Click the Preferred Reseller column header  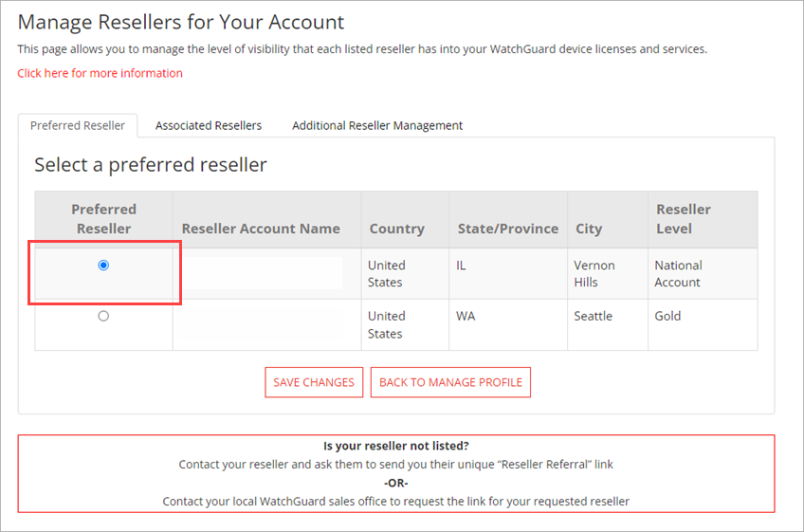pos(104,218)
